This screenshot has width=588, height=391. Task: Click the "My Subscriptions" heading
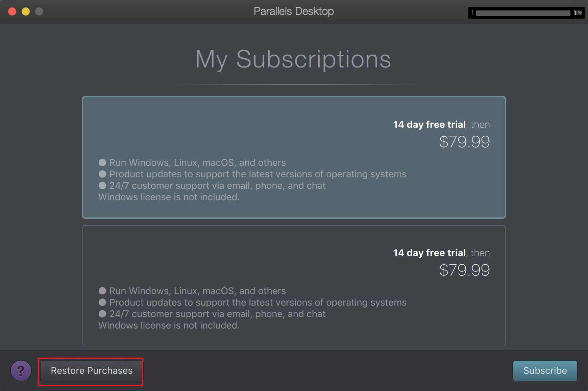[294, 59]
